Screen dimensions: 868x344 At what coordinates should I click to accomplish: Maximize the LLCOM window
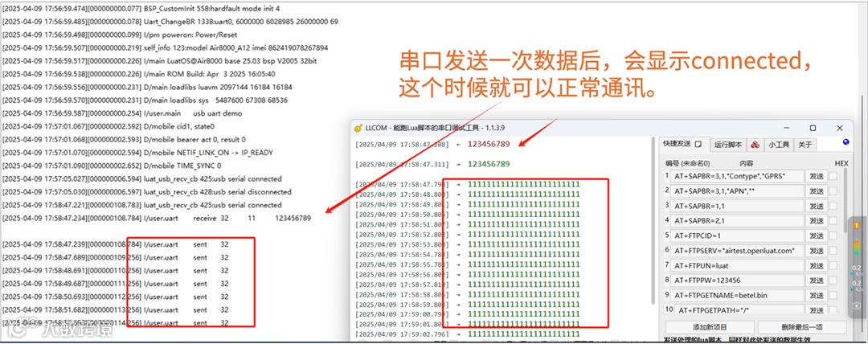pyautogui.click(x=813, y=128)
